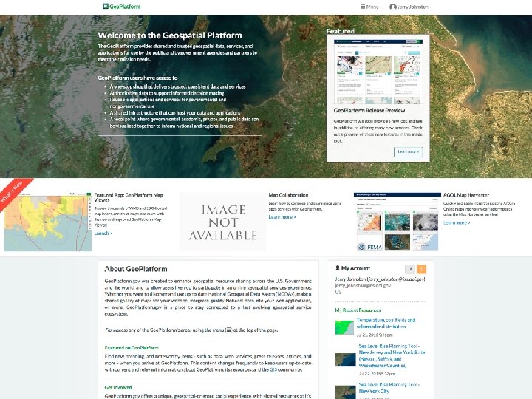Click the AGOL Map Harvester title
532x399 pixels.
pyautogui.click(x=466, y=195)
